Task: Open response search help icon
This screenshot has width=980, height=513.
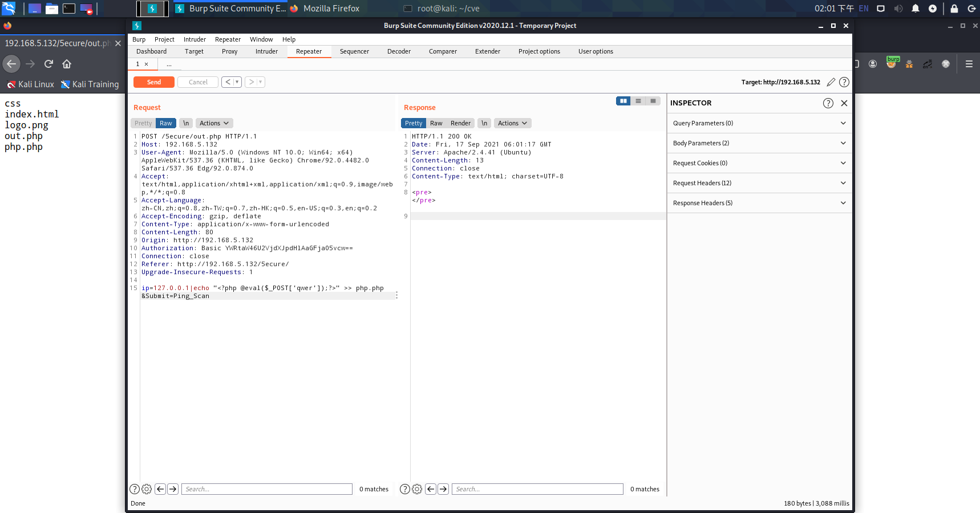Action: (x=405, y=489)
